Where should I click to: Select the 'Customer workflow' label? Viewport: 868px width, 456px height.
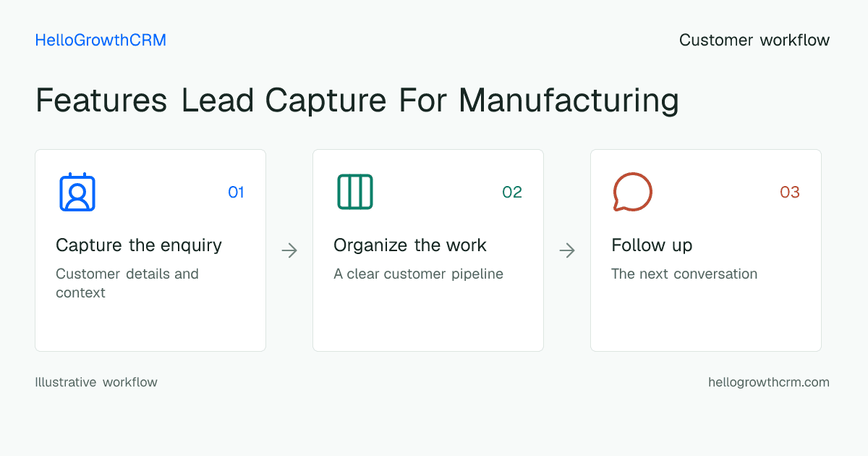[754, 41]
